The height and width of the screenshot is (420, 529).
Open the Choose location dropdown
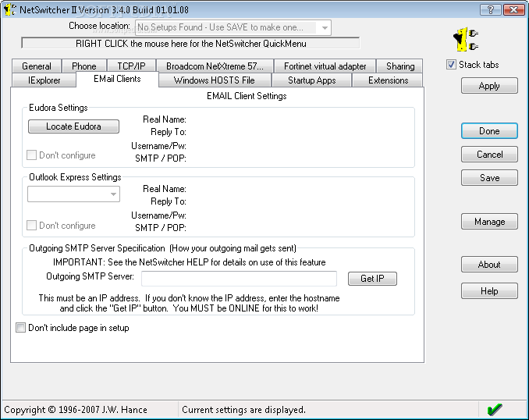point(233,27)
